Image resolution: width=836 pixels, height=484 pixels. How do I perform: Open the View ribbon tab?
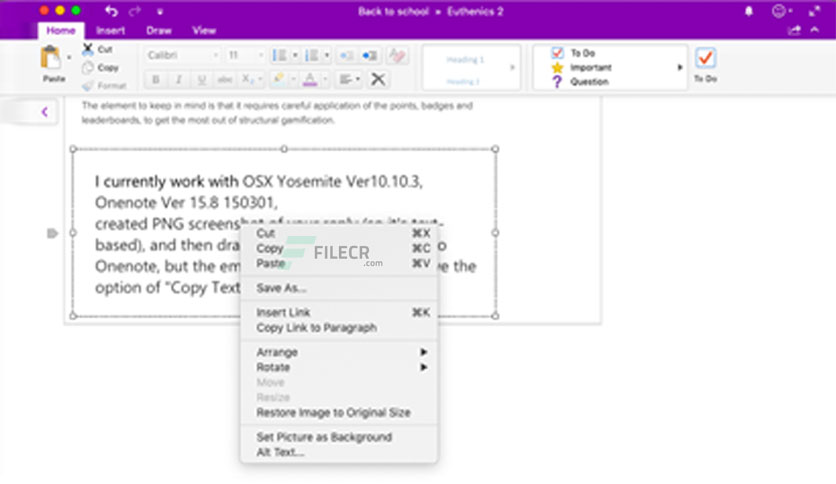tap(204, 30)
